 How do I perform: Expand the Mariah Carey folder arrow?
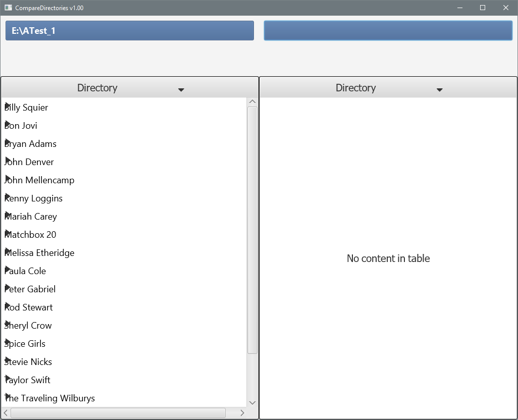click(8, 215)
